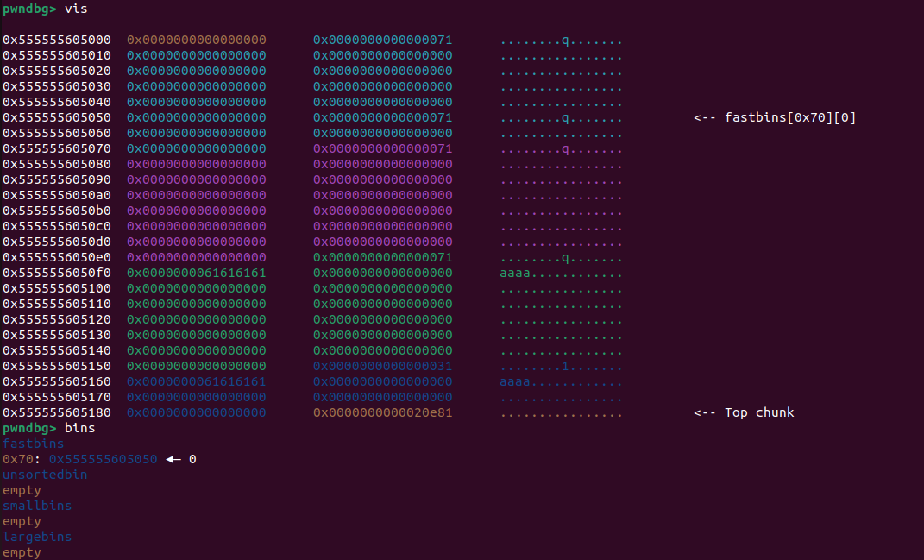Click the arrow after the fastbin pointer in bins
This screenshot has width=924, height=560.
pyautogui.click(x=173, y=459)
